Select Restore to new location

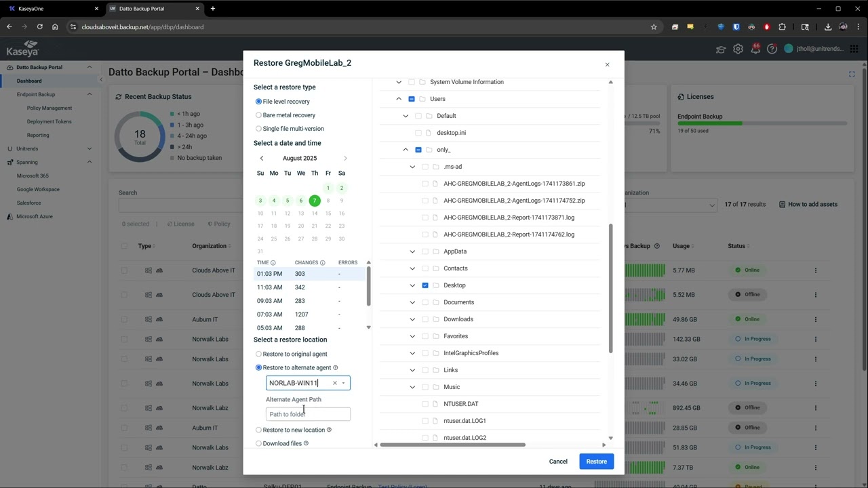click(258, 430)
